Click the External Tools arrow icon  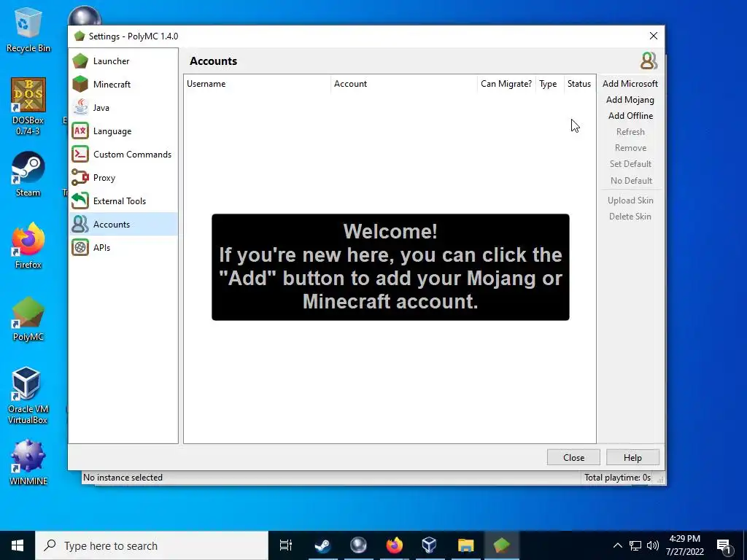[x=80, y=201]
